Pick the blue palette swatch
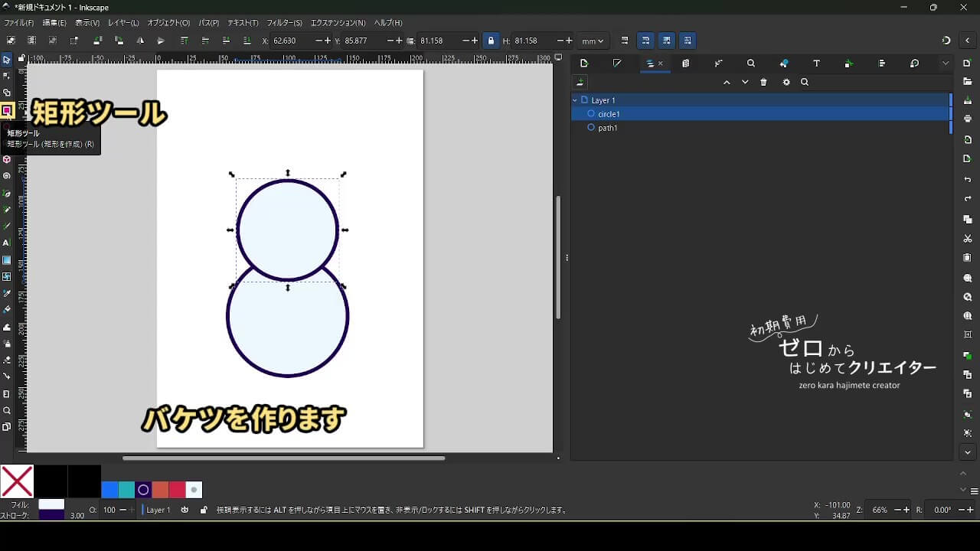 point(109,490)
